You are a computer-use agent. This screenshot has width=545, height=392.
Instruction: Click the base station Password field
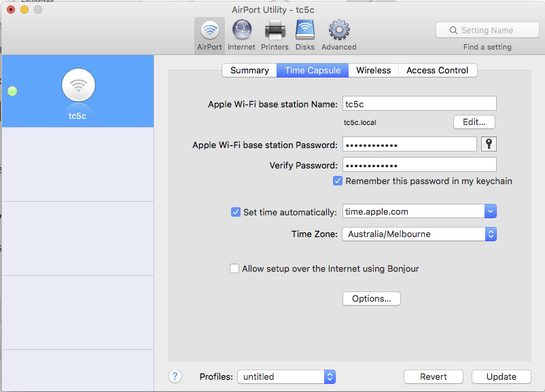click(x=410, y=144)
